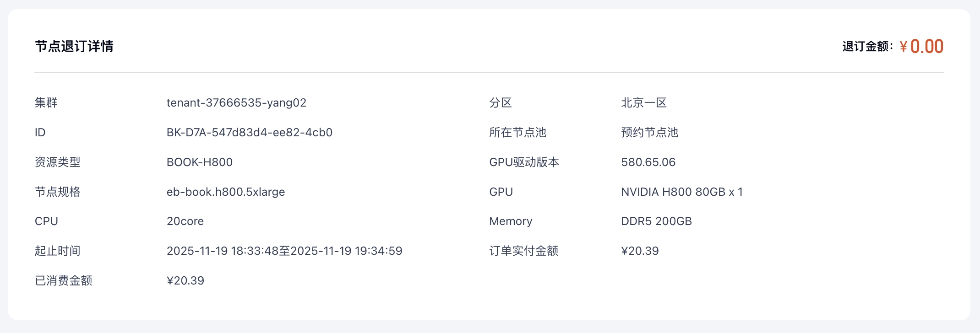980x333 pixels.
Task: Click the 起止时间 field label
Action: [x=58, y=251]
